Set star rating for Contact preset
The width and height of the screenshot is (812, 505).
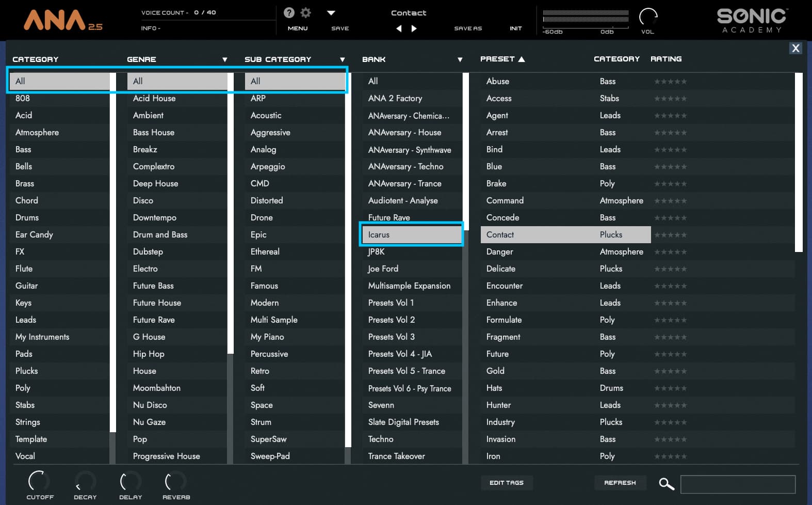tap(670, 235)
